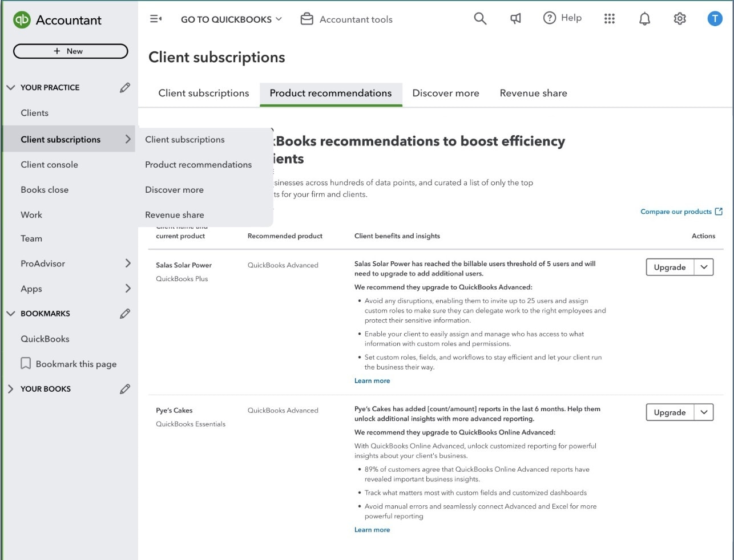Open Team in the sidebar
734x560 pixels.
31,239
